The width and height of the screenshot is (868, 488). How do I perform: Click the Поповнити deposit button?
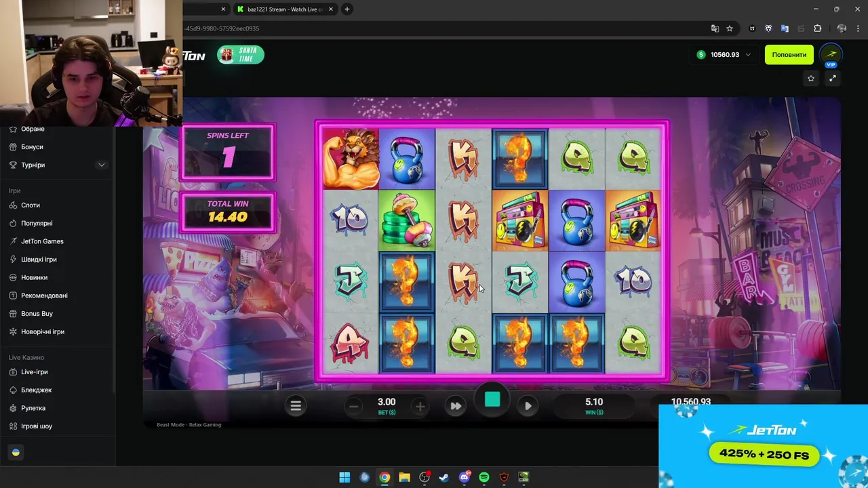point(789,55)
